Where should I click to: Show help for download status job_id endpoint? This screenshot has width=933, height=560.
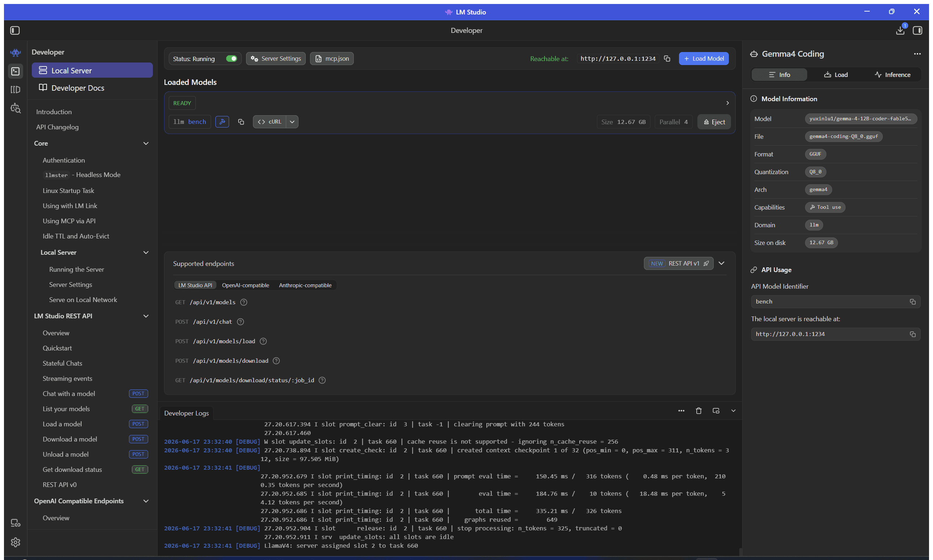point(322,380)
